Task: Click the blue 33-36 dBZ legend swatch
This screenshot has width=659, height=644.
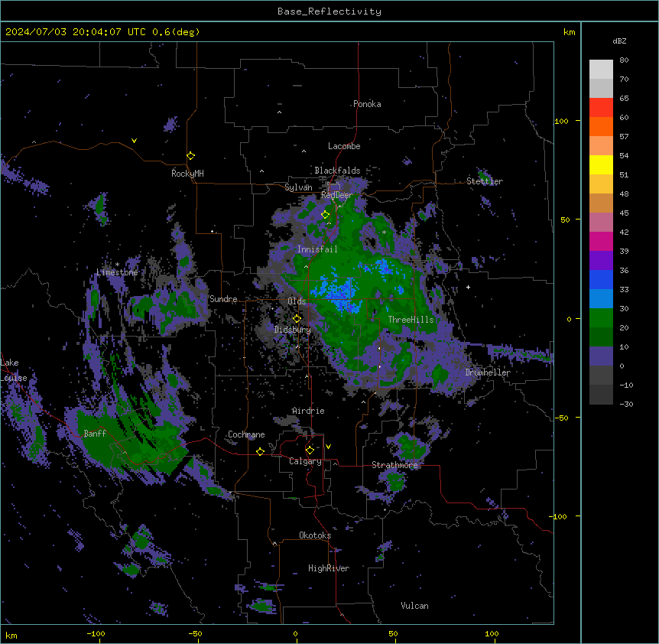Action: click(x=601, y=279)
